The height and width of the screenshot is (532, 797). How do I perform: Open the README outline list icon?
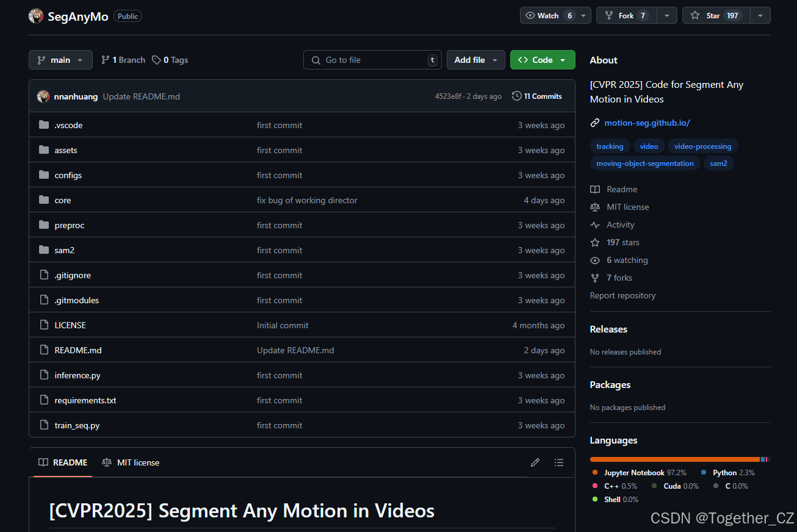(558, 462)
